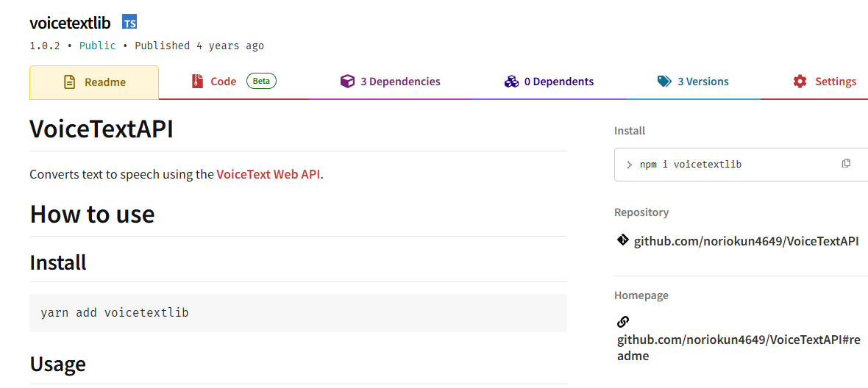The image size is (868, 388).
Task: Click the Dependents stacked cubes icon
Action: 511,82
